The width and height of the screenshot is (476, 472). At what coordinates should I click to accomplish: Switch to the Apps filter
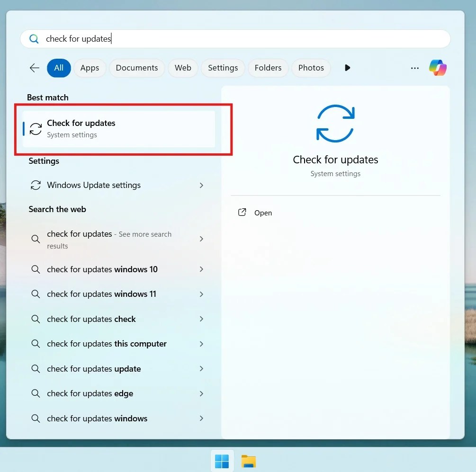[90, 68]
